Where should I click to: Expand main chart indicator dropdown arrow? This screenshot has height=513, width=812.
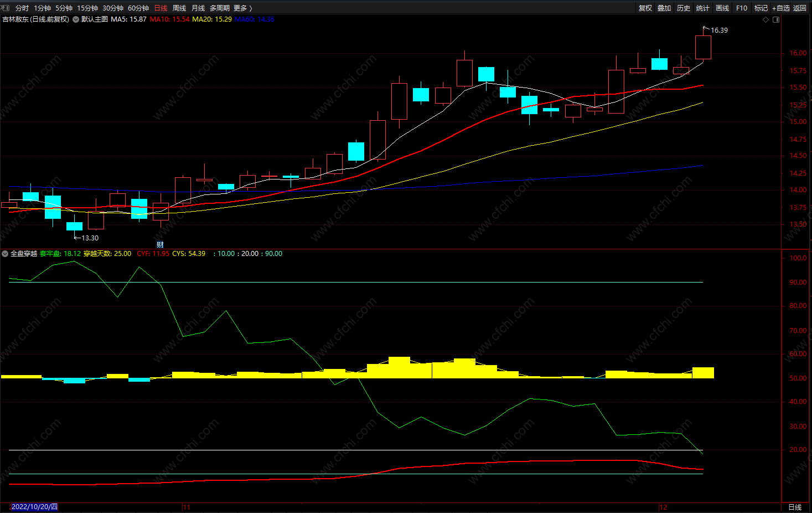click(x=76, y=19)
